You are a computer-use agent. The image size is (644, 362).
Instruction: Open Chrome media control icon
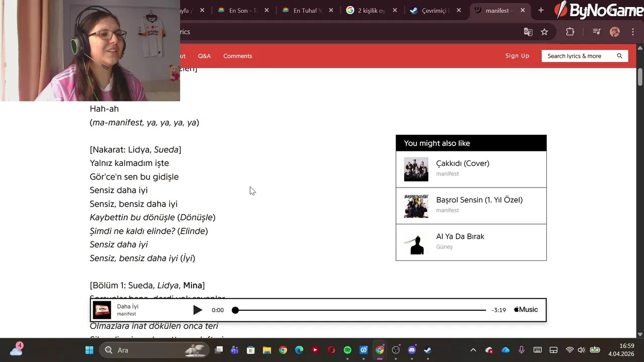pos(597,32)
